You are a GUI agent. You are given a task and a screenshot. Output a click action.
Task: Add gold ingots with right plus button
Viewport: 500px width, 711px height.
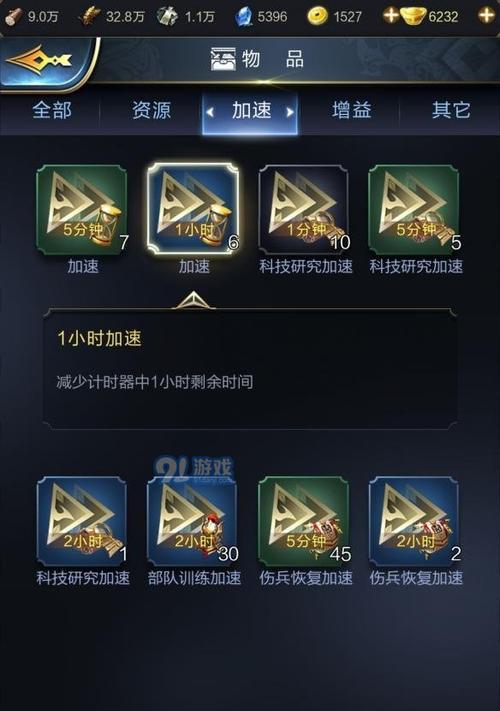[x=485, y=16]
